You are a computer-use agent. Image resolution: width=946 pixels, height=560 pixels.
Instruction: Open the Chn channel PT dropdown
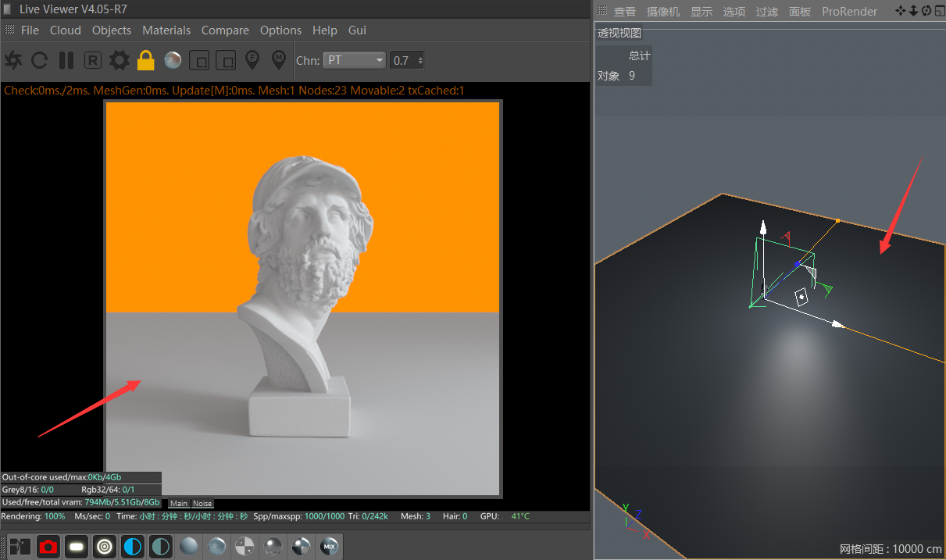(x=355, y=60)
